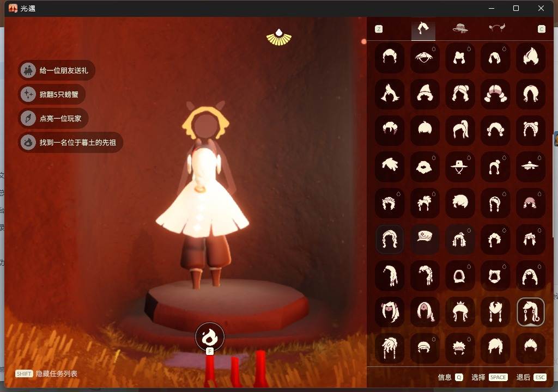Choose the hair with two beaded hanging tassels
Viewport: 558px width, 392px height.
click(495, 311)
